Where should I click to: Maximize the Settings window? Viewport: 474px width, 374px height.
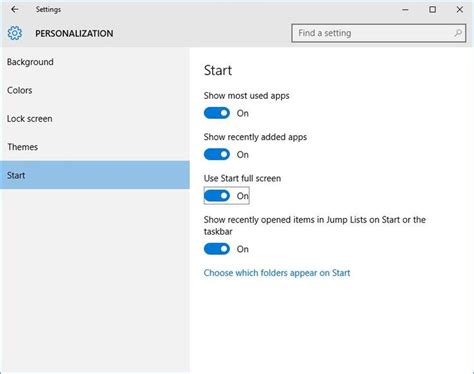[432, 10]
